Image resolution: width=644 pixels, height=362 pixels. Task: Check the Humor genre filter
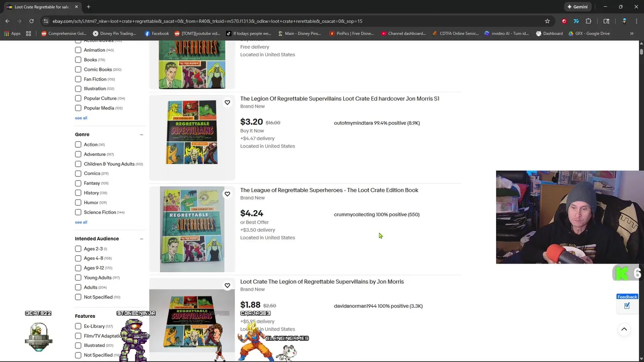[78, 203]
